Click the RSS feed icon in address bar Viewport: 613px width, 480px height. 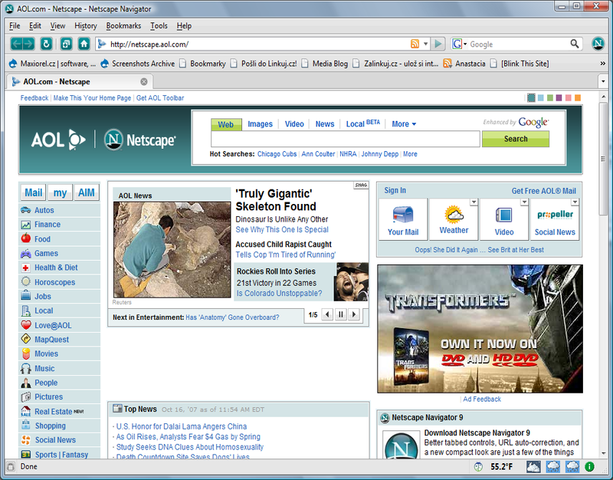[x=414, y=44]
